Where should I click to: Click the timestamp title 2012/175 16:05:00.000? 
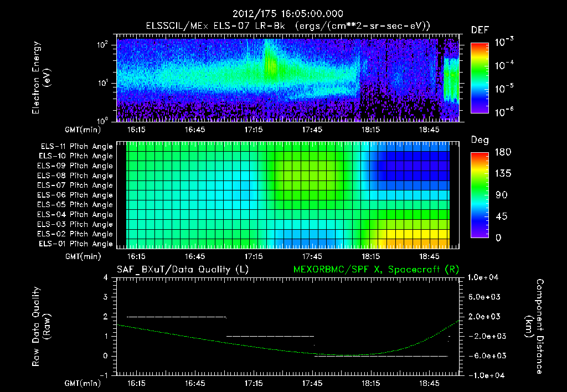point(287,14)
